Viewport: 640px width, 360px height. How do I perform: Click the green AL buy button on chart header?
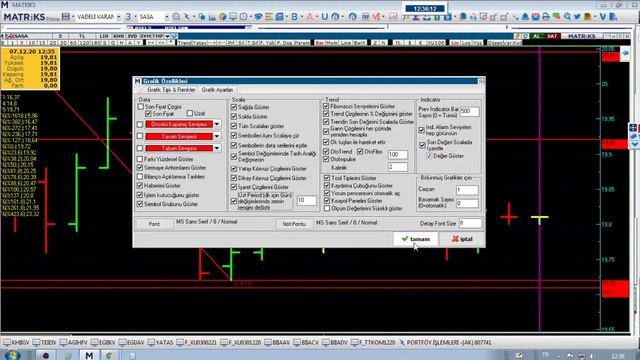tap(537, 36)
